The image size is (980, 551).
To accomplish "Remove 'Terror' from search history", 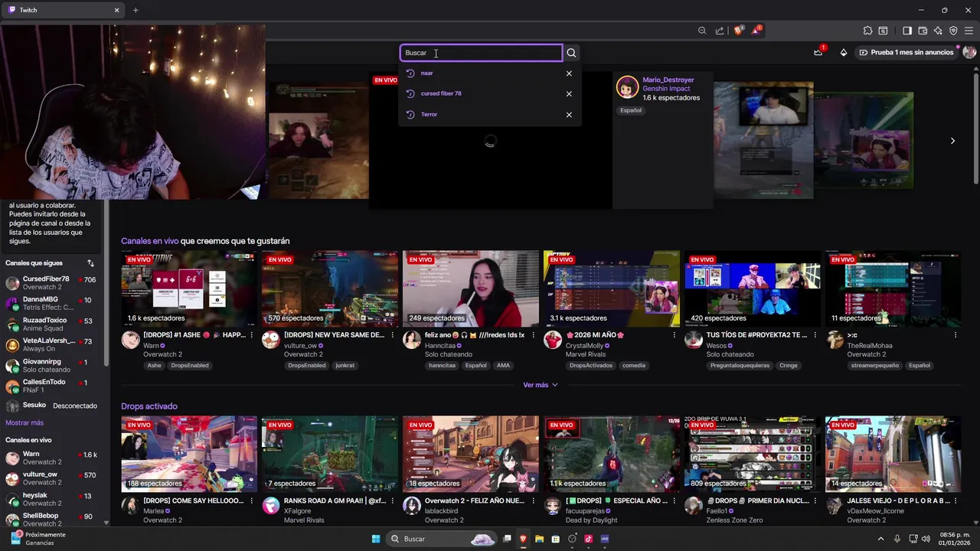I will (569, 115).
